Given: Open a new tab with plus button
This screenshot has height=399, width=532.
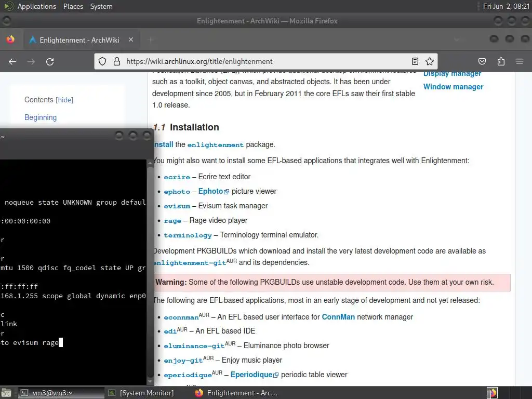Looking at the screenshot, I should 151,40.
